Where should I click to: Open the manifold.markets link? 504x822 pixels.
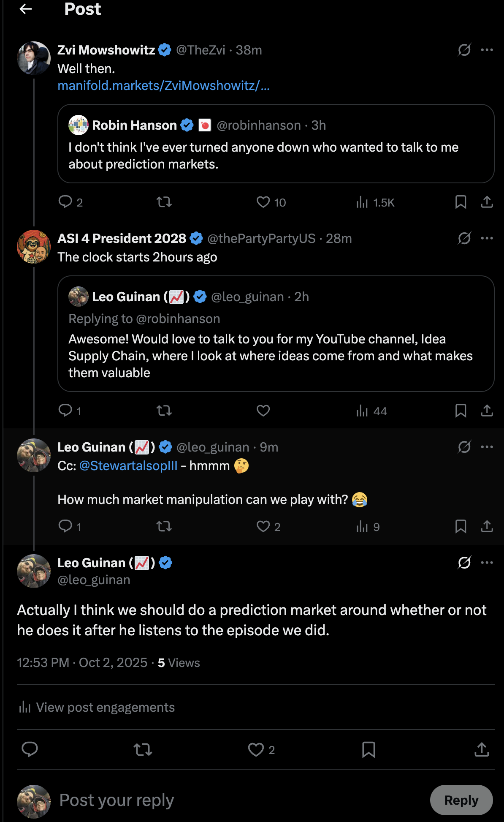coord(163,86)
